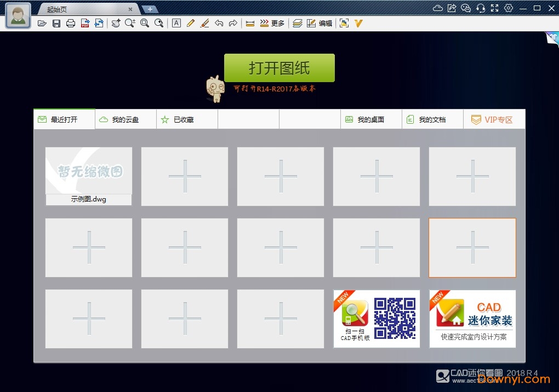Click the WeChat icon in title bar
Image resolution: width=559 pixels, height=392 pixels.
click(466, 8)
